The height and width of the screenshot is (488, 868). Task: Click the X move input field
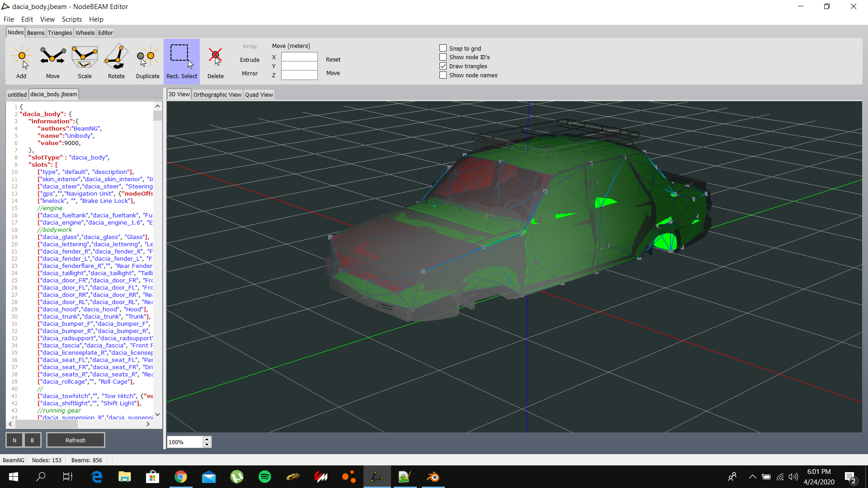coord(299,57)
